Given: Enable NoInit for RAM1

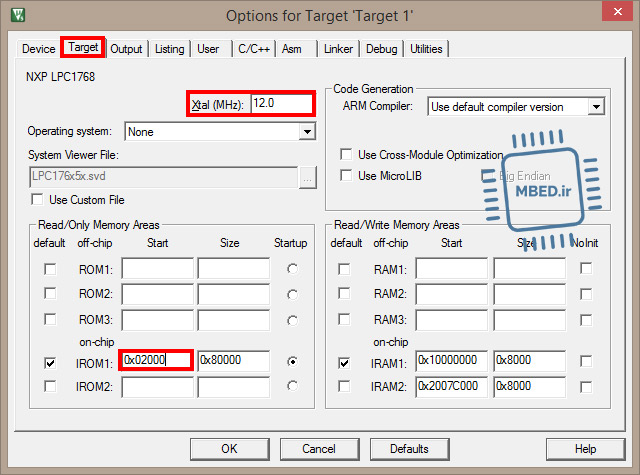Looking at the screenshot, I should coord(586,269).
